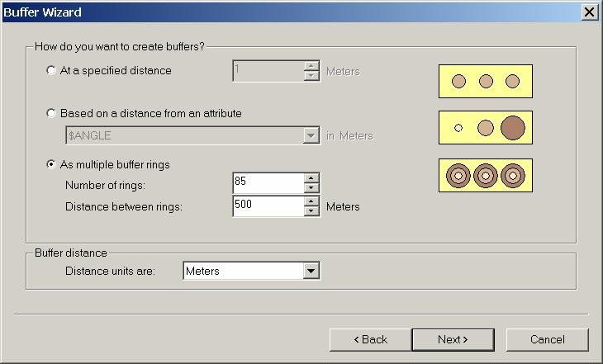
Task: Go to the Next wizard step
Action: pos(453,340)
